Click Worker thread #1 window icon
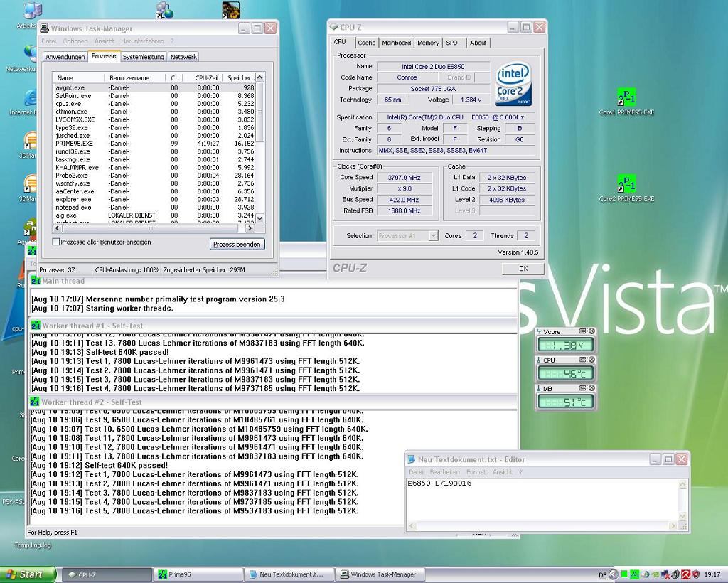This screenshot has height=583, width=728. [x=36, y=326]
